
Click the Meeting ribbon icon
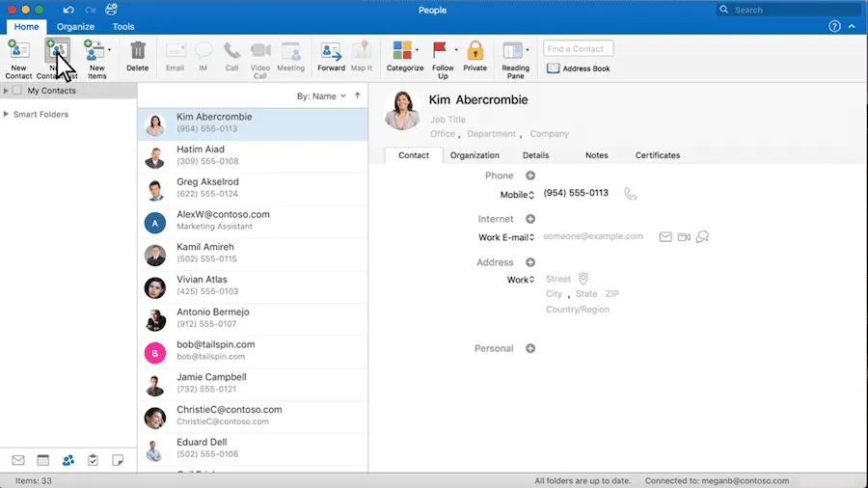pyautogui.click(x=290, y=56)
